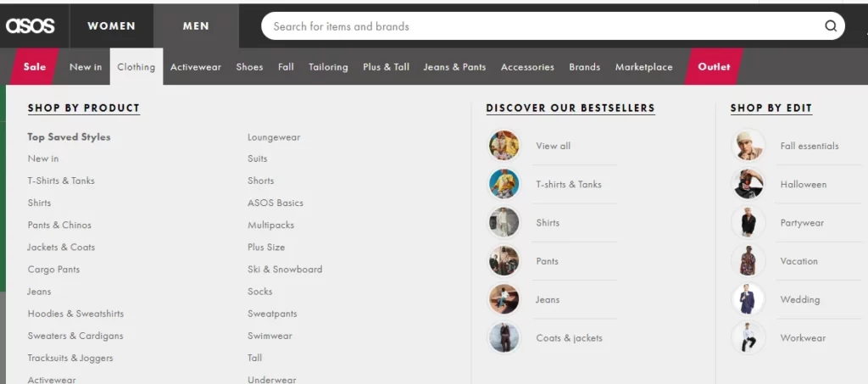Open the Partywear edit thumbnail

748,222
